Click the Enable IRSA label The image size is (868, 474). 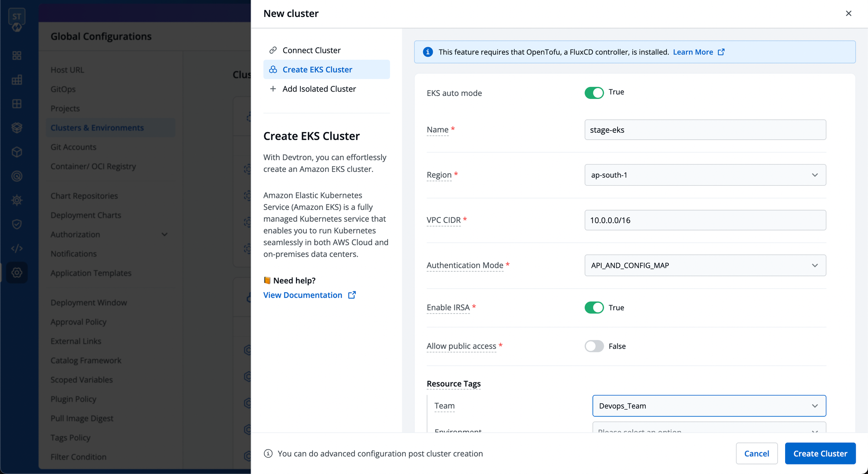tap(448, 308)
